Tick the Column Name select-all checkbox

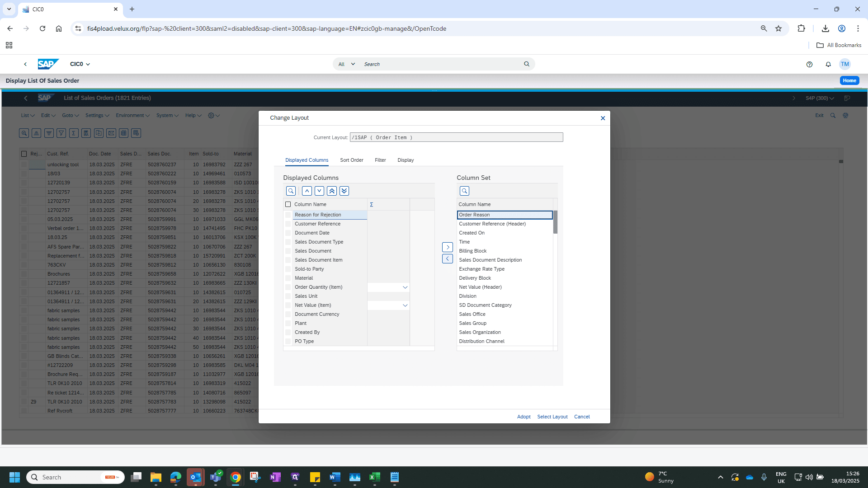coord(288,204)
